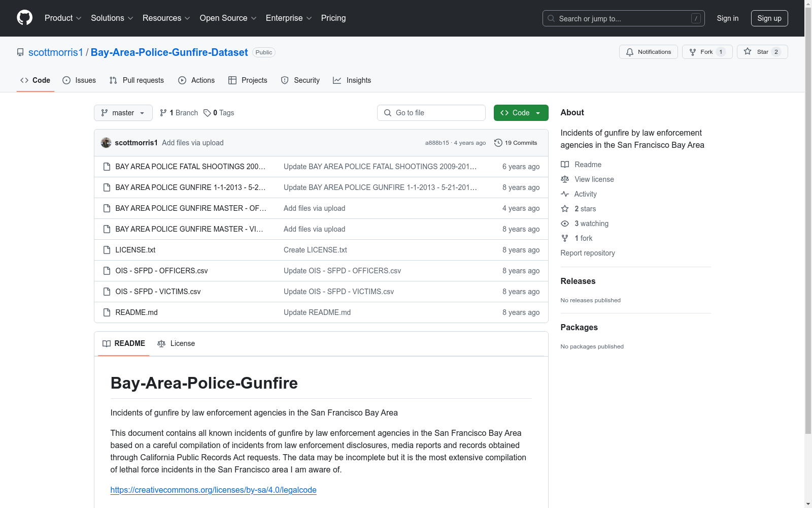This screenshot has width=812, height=508.
Task: View the 19 Commits history link
Action: [516, 143]
